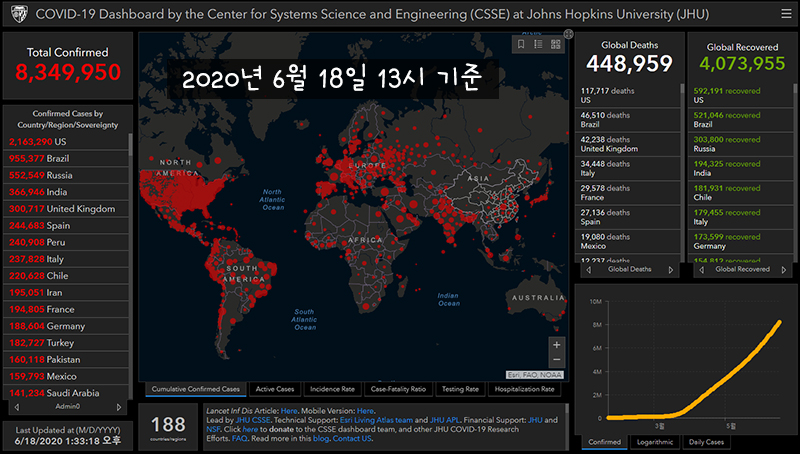Open the Lancet Inf Dis article Here link
The image size is (800, 454).
pos(289,411)
